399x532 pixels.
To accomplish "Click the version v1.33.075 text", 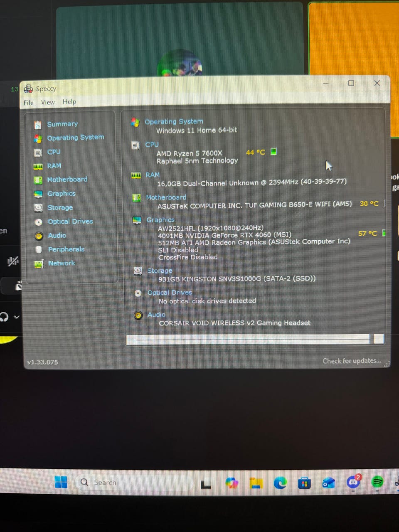I will 42,362.
